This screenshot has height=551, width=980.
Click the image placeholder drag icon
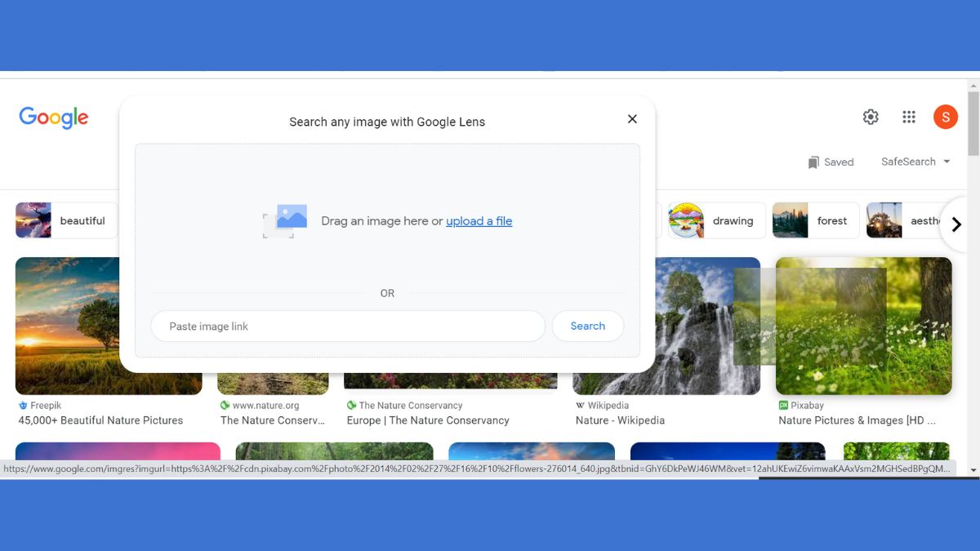pyautogui.click(x=285, y=221)
